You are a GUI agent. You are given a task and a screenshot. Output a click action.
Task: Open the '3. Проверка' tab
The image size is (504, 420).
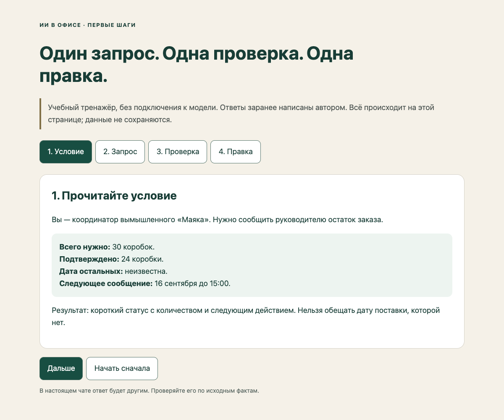[178, 152]
